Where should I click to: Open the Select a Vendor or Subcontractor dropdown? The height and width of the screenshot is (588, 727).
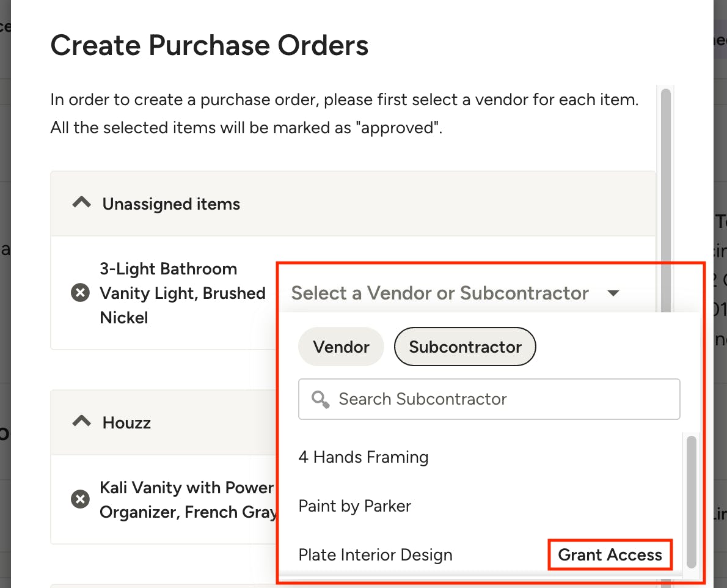(x=440, y=293)
